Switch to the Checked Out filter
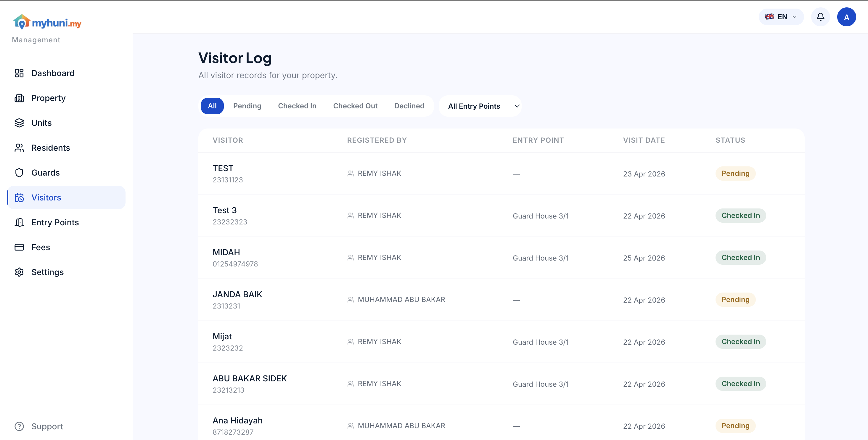 coord(355,106)
